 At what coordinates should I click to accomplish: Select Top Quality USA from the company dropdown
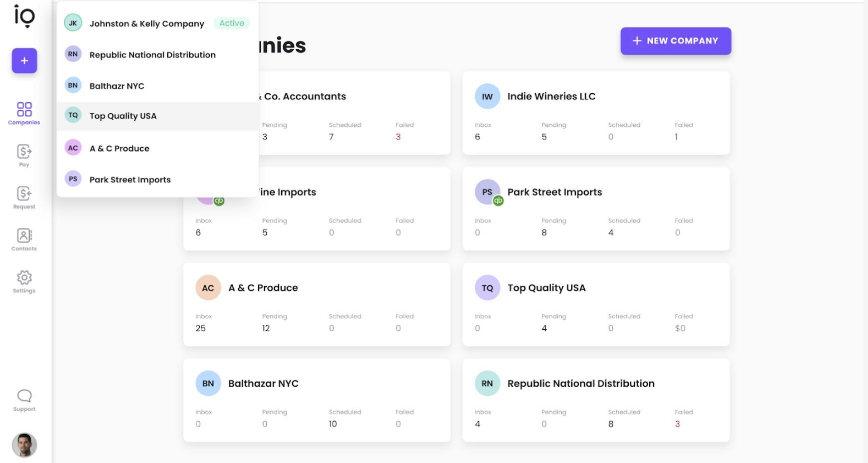[x=123, y=116]
